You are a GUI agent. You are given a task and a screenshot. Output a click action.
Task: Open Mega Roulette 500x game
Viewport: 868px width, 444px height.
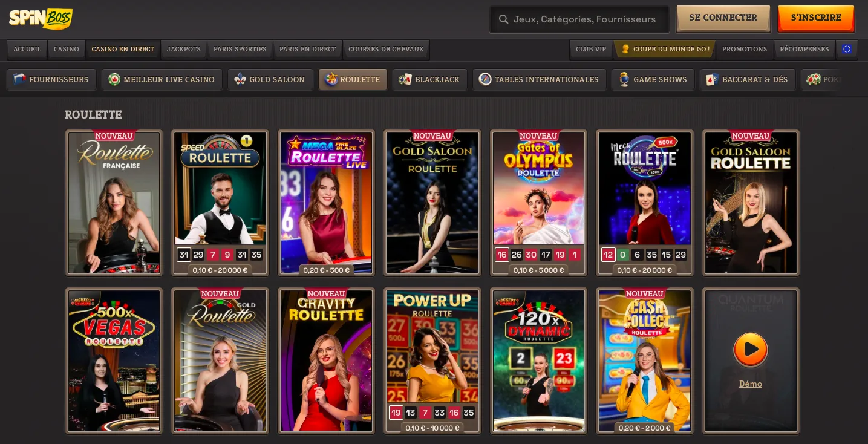[645, 203]
